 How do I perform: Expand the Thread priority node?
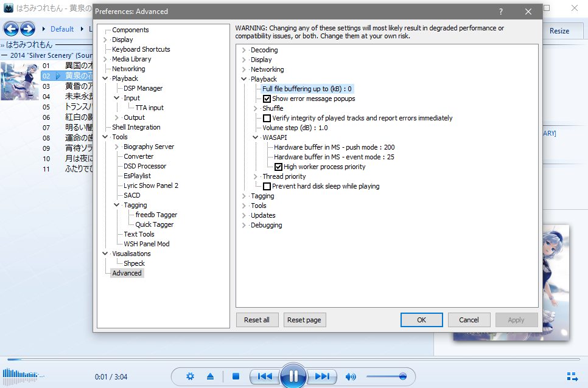pos(256,176)
